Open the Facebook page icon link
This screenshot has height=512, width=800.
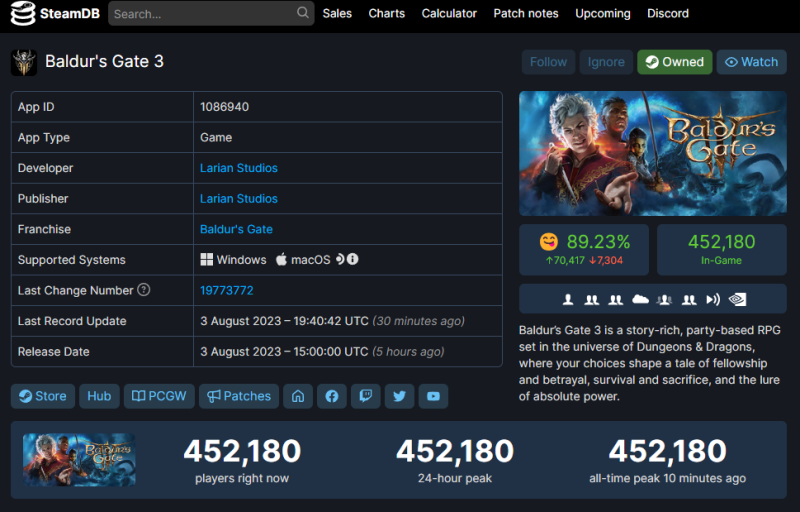[x=332, y=396]
